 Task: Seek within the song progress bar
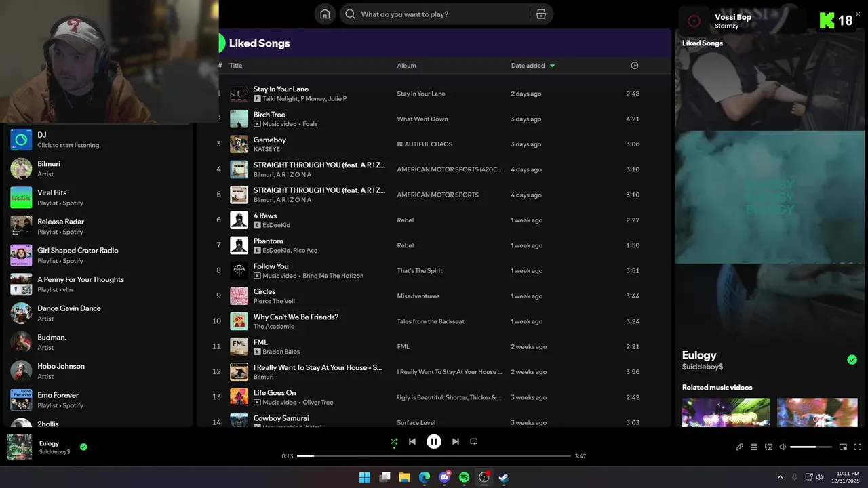pos(434,456)
